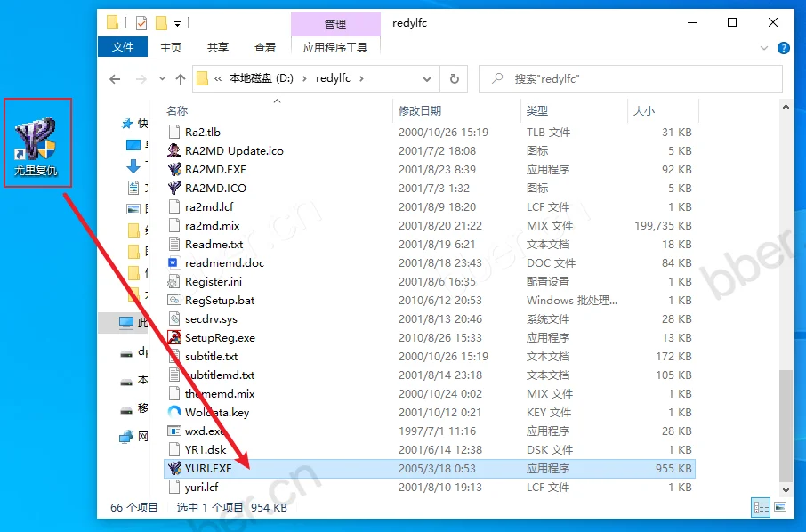
Task: Click the search redylfc input box
Action: click(630, 79)
